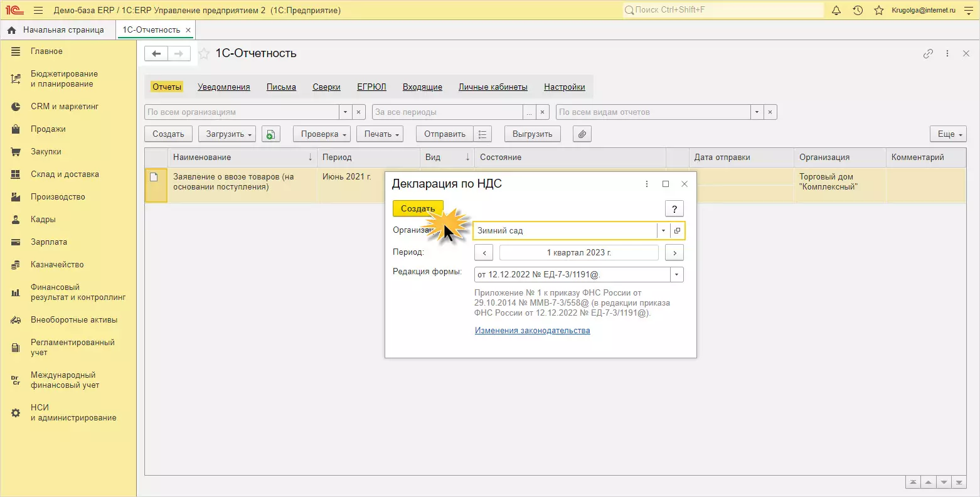This screenshot has height=497, width=980.
Task: Jump to the first row of list
Action: [x=913, y=483]
